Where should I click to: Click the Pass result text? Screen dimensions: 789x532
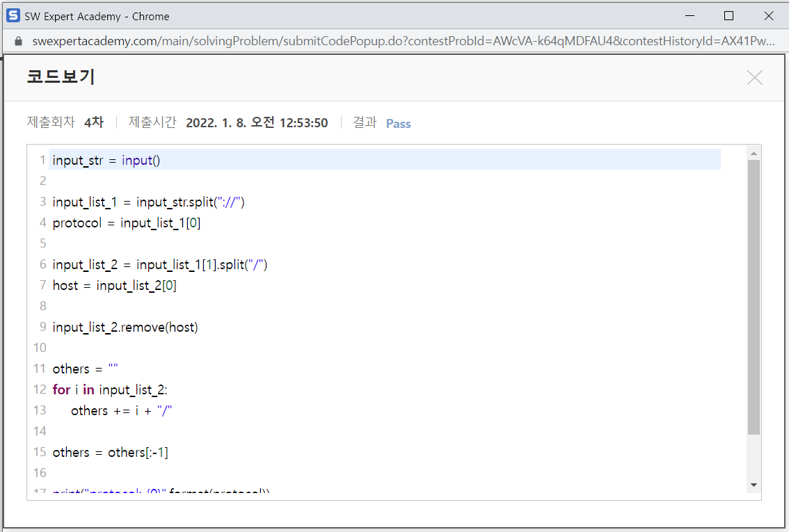(x=398, y=124)
